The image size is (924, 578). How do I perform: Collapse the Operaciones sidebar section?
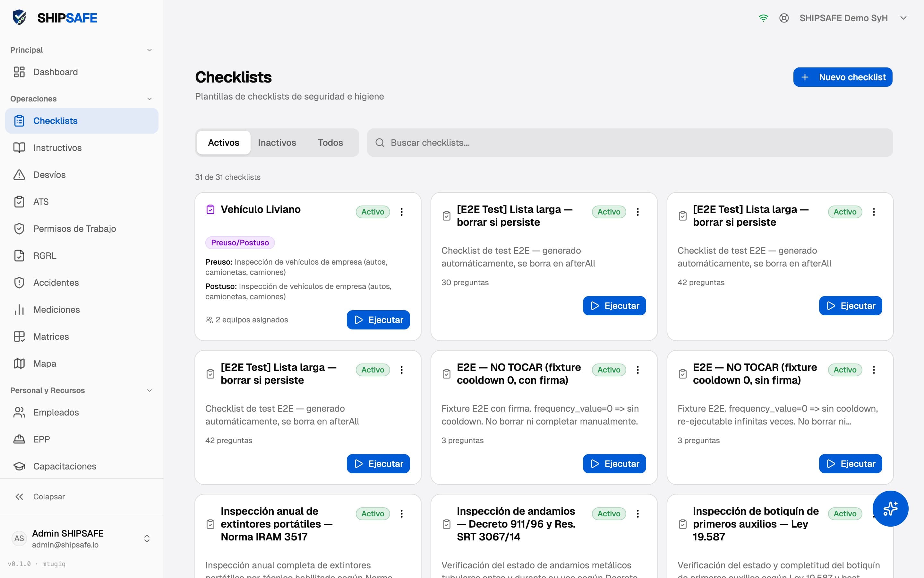(149, 99)
